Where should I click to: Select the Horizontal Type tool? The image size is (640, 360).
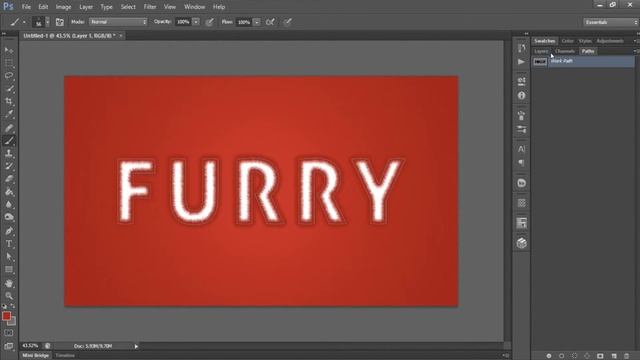[9, 244]
